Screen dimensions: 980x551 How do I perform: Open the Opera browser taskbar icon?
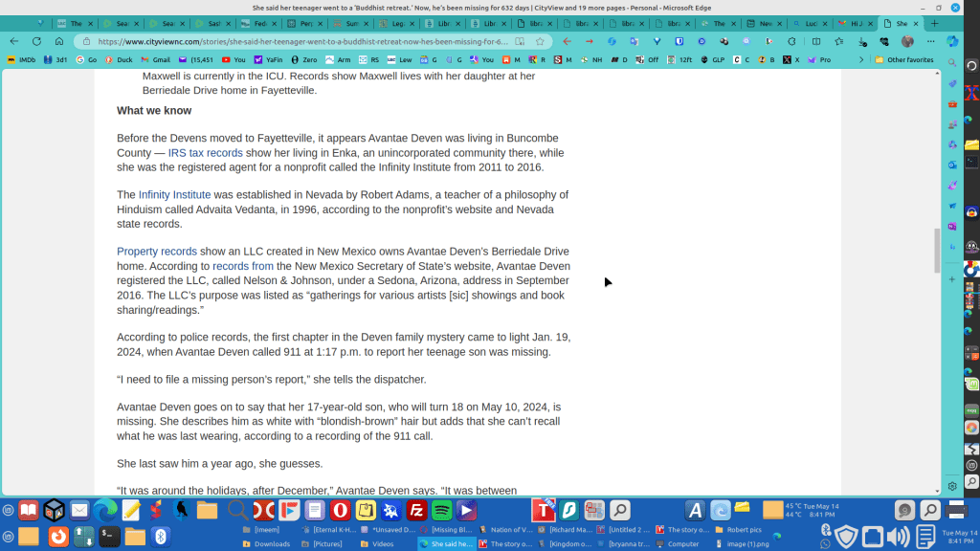[x=341, y=511]
